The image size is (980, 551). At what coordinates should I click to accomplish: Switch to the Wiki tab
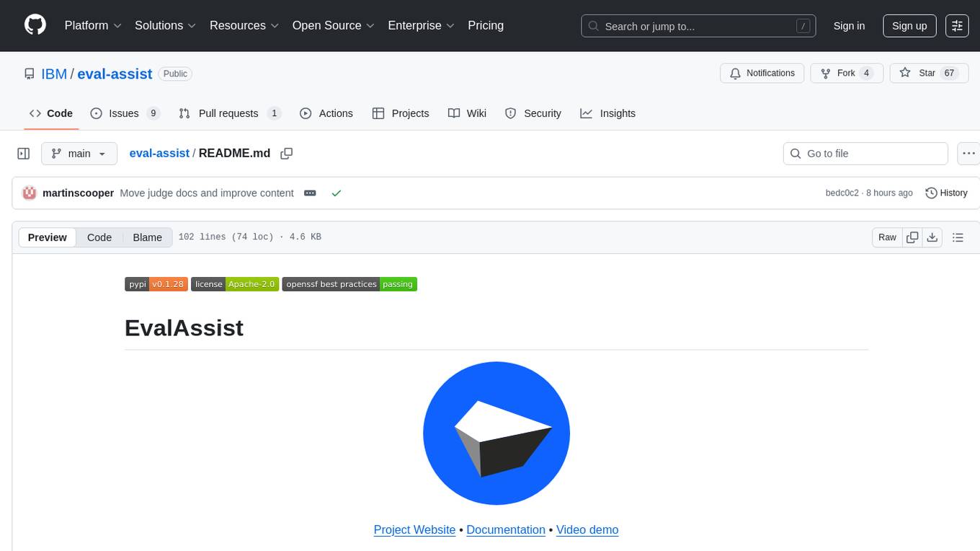coord(467,113)
